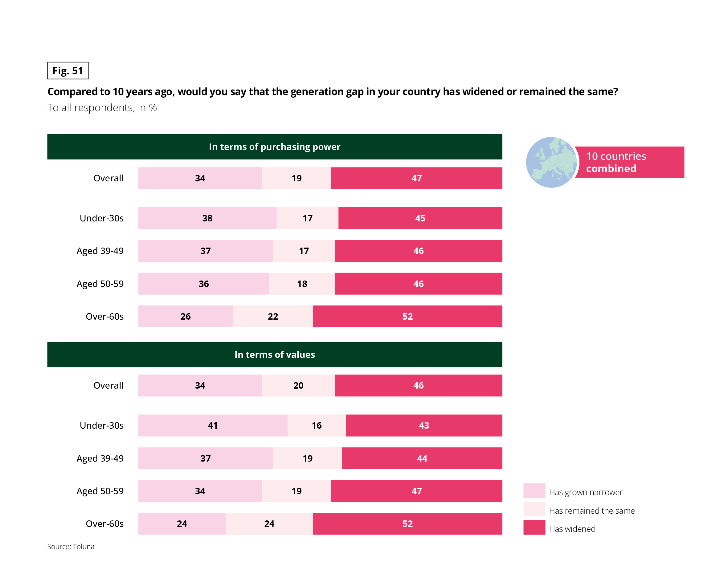Select the 26 segment in Over-60s bar
This screenshot has height=582, width=728.
tap(185, 317)
